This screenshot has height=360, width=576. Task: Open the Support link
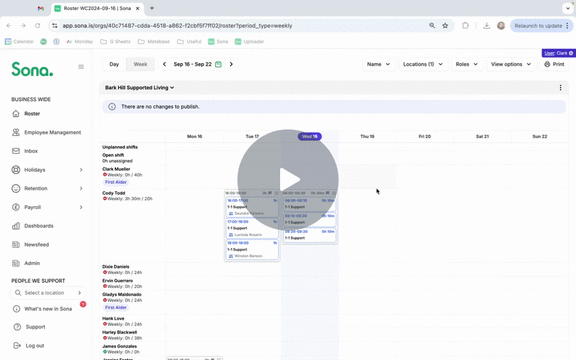point(35,327)
